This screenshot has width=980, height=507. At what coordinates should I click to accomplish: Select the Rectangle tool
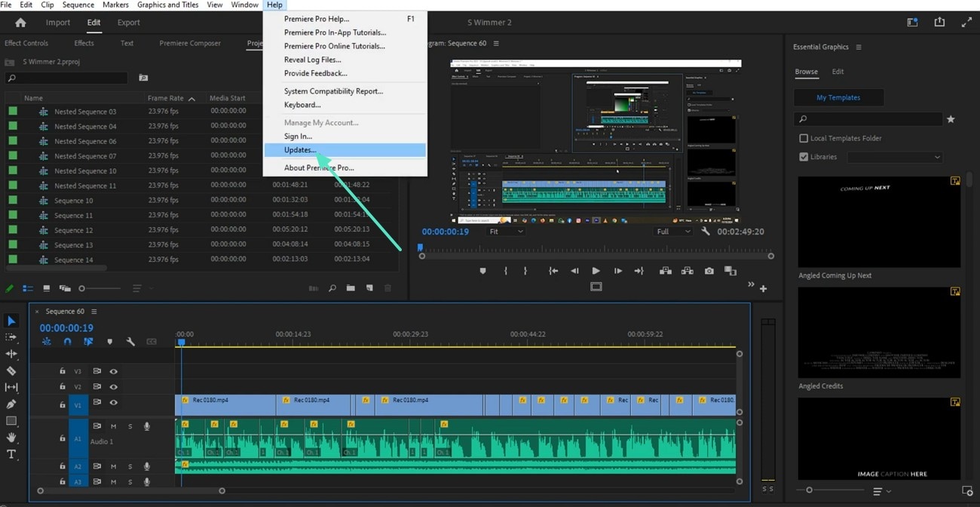point(11,421)
